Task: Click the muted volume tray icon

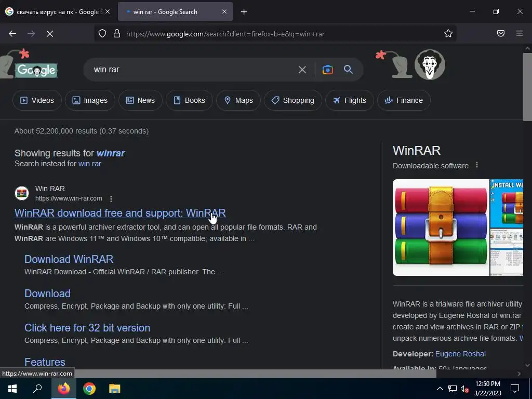Action: click(465, 389)
